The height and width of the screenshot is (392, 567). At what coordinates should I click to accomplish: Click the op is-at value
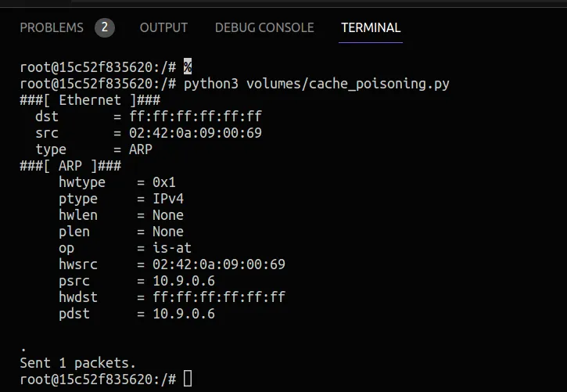point(171,248)
